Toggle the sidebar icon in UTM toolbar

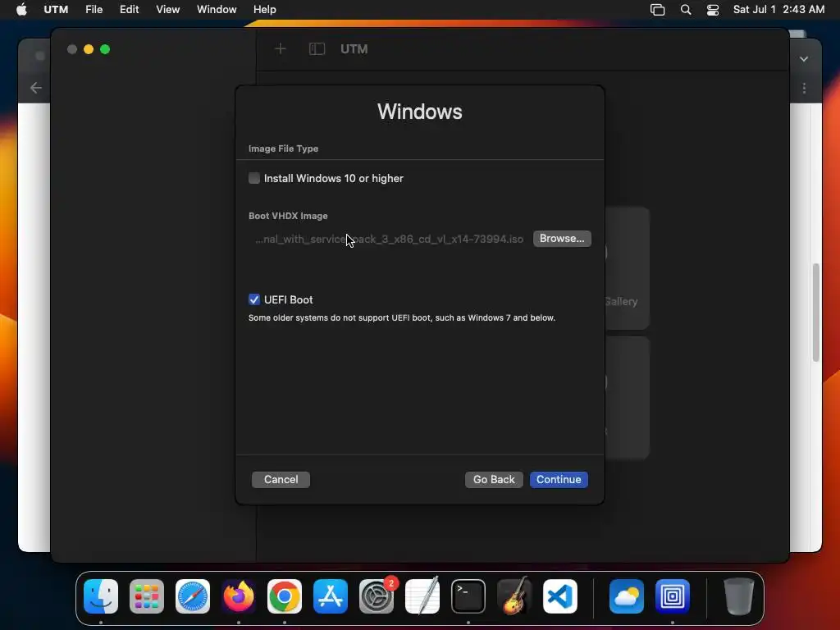point(317,49)
